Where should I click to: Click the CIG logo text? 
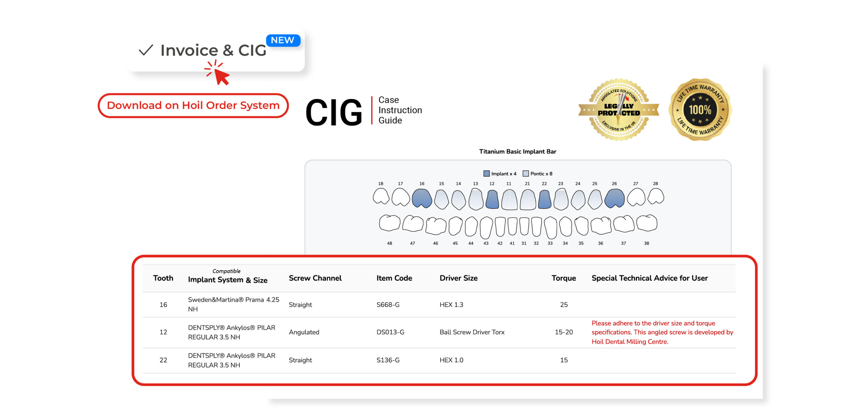334,112
